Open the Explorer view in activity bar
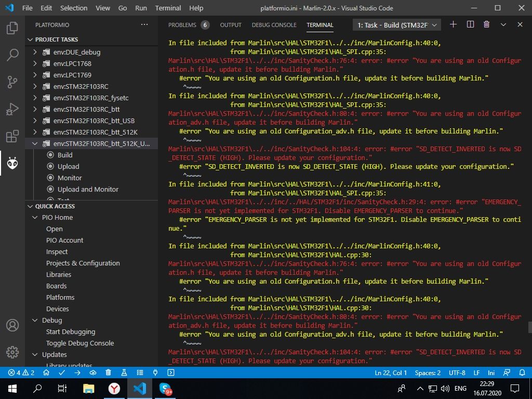The image size is (532, 399). tap(12, 28)
